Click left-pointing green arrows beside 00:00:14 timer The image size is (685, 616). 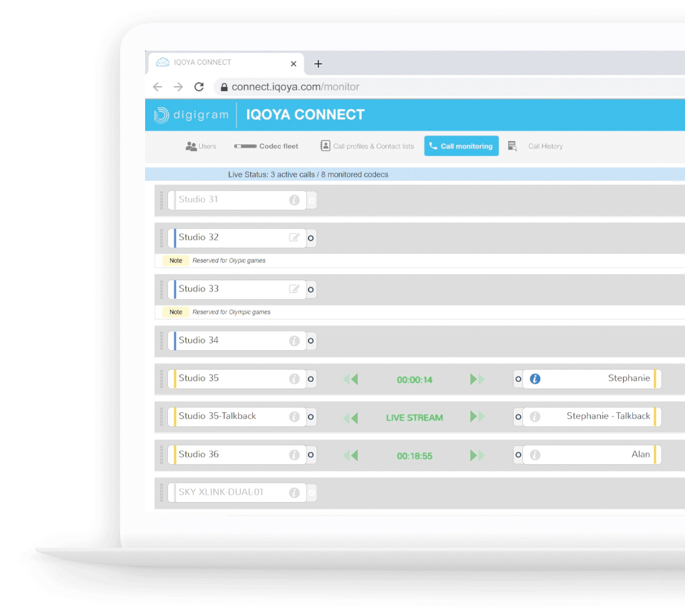(x=351, y=379)
